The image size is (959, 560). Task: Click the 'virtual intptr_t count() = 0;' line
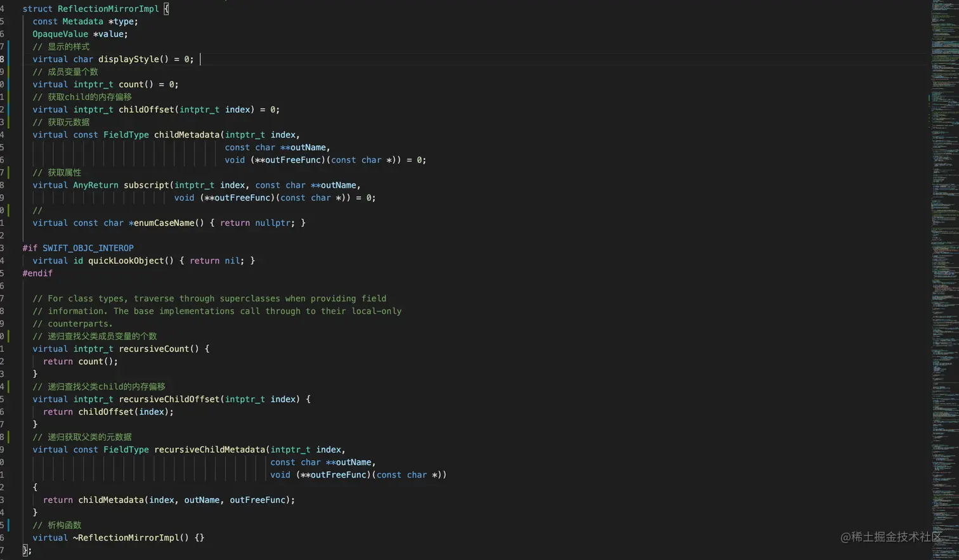[105, 84]
